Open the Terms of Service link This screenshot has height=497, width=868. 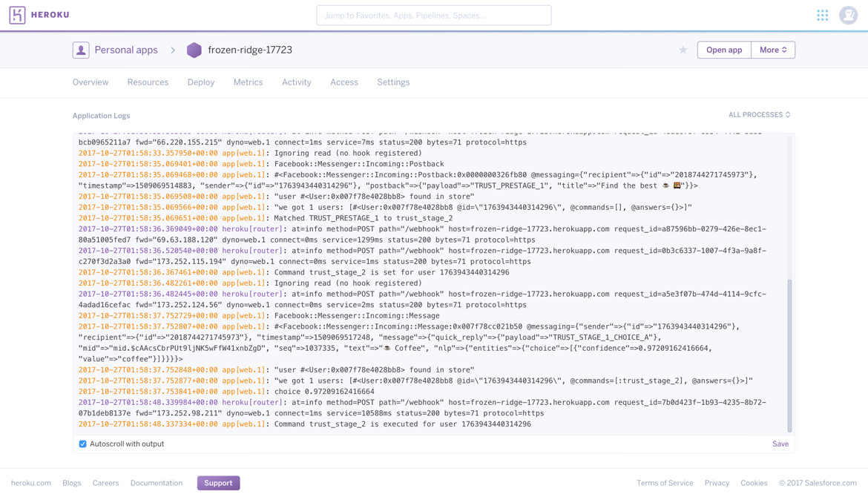(665, 483)
